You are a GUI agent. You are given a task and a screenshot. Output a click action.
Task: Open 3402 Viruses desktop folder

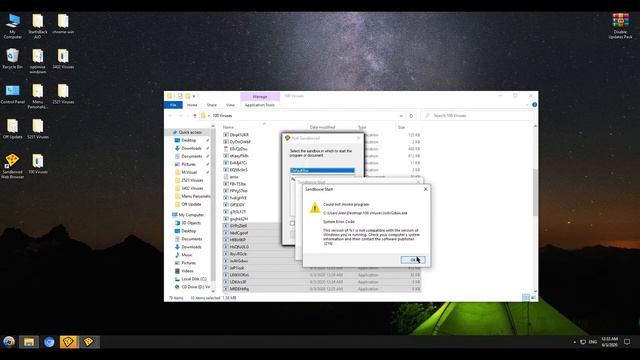[x=63, y=59]
